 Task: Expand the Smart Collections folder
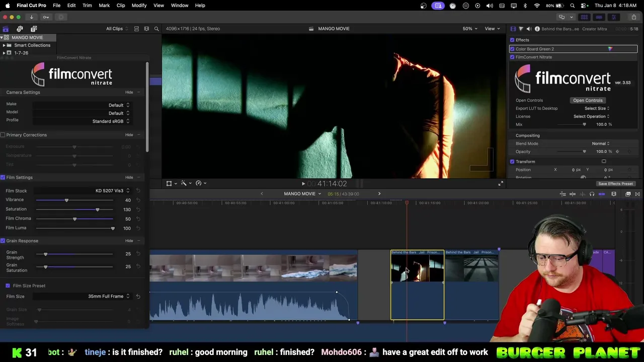tap(4, 45)
